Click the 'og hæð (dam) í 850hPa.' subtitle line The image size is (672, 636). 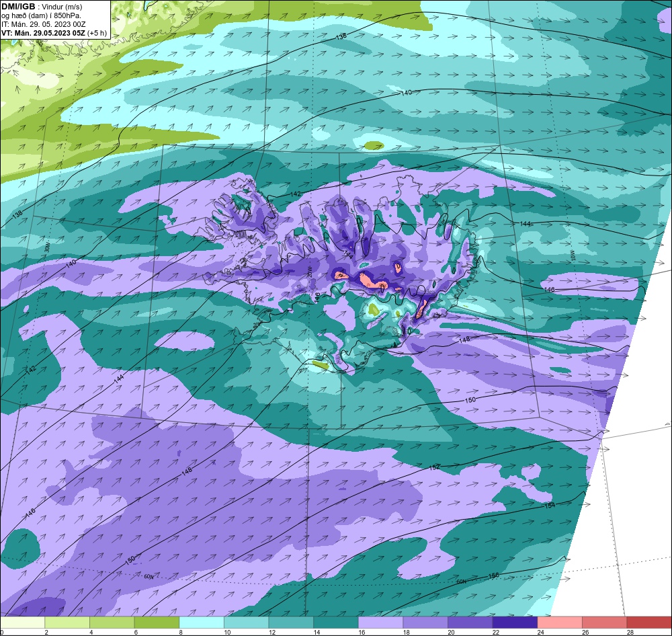pos(41,15)
